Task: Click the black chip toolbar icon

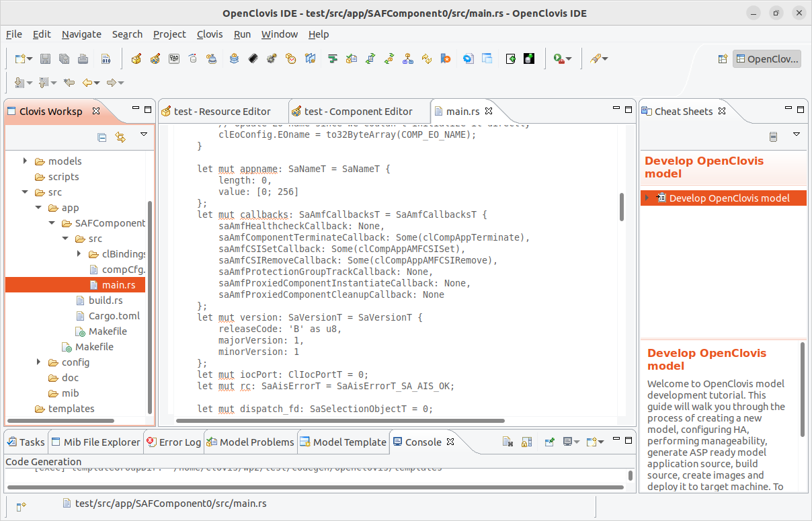Action: point(253,59)
